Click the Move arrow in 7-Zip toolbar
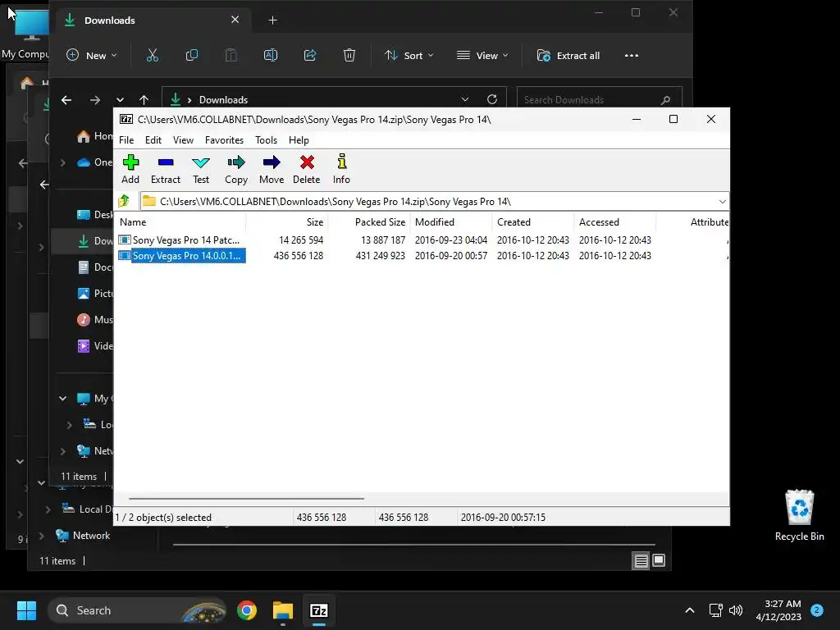Screen dimensions: 840x630 coord(272,169)
